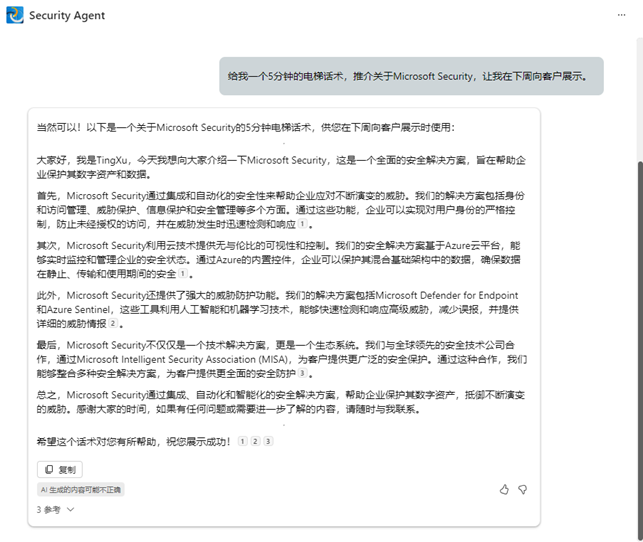Click the paragraph starting with 最后，Microsoft Security
643x542 pixels.
pyautogui.click(x=282, y=359)
